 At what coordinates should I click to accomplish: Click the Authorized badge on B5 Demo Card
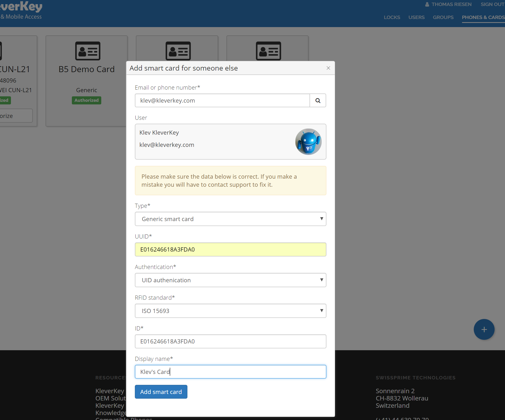[86, 100]
